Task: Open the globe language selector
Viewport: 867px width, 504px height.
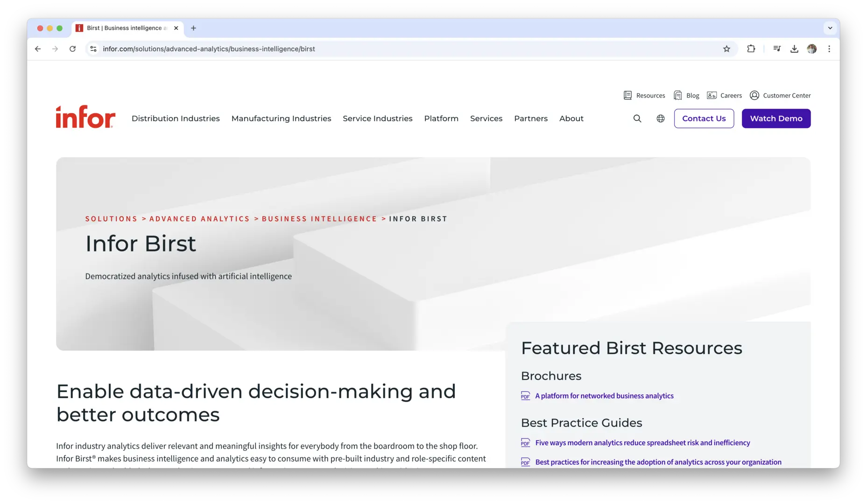Action: [x=661, y=119]
